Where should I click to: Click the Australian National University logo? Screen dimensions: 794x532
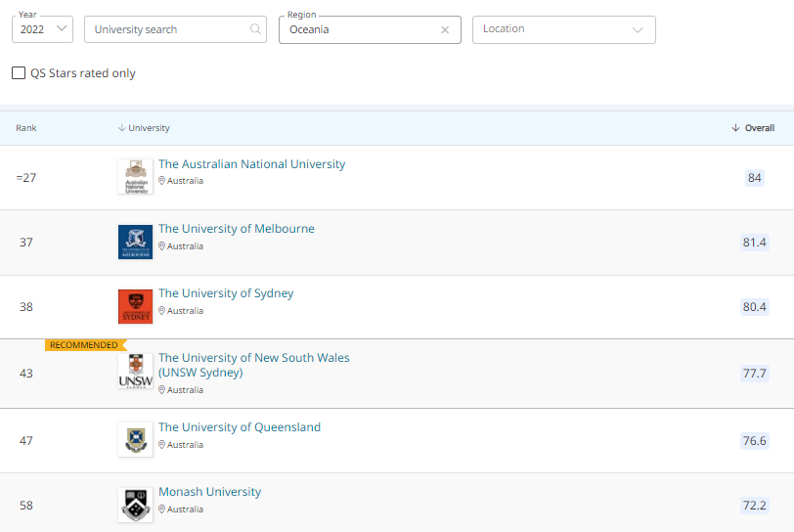click(x=135, y=177)
